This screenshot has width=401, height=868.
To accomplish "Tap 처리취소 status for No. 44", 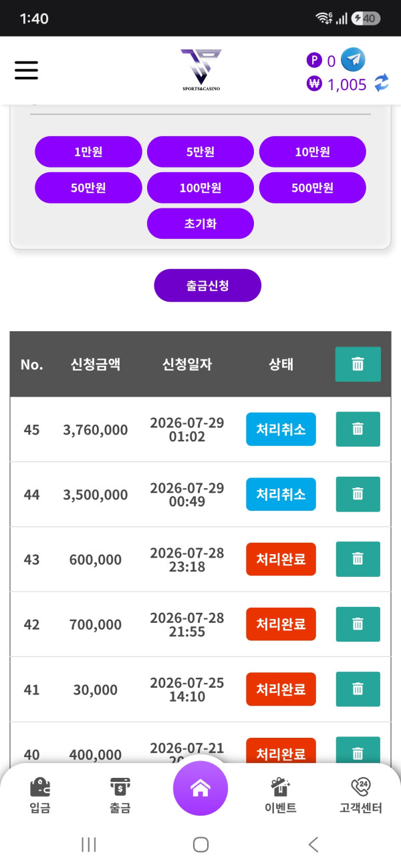I will [281, 494].
